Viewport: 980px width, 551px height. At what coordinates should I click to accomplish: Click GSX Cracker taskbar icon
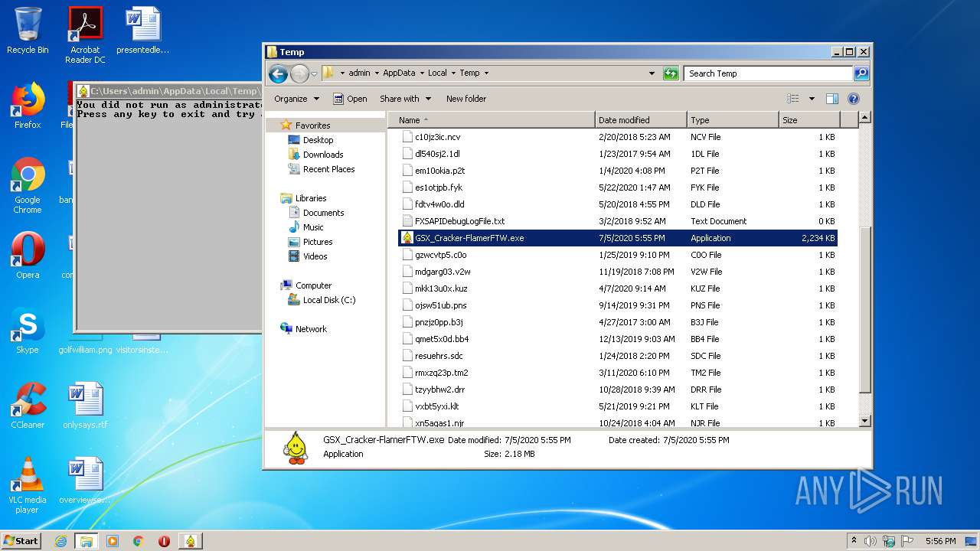(x=190, y=541)
